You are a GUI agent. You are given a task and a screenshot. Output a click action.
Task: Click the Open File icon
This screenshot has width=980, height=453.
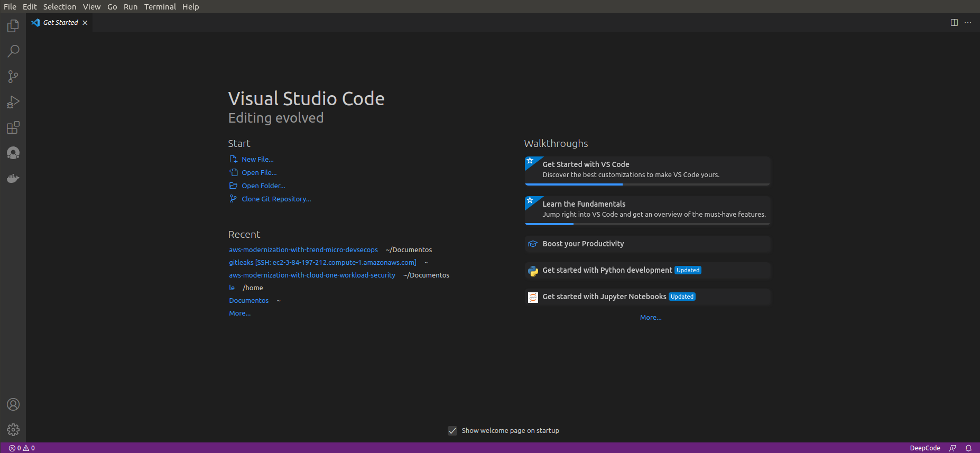click(x=233, y=172)
